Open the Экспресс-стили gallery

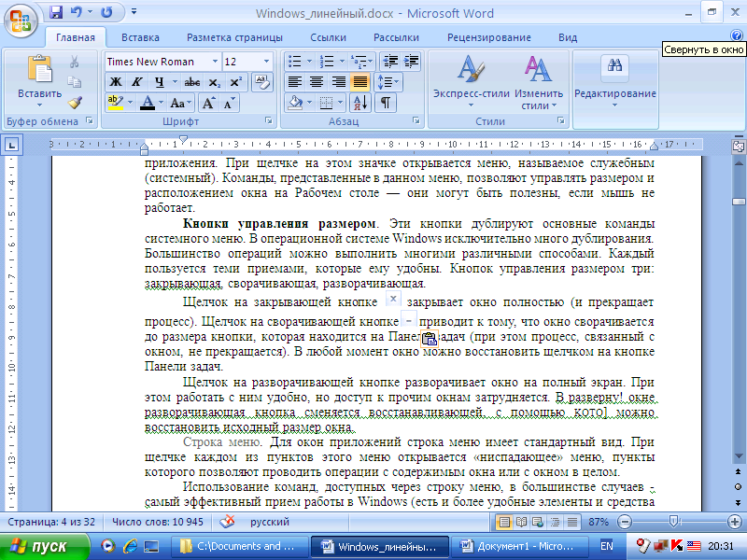471,82
